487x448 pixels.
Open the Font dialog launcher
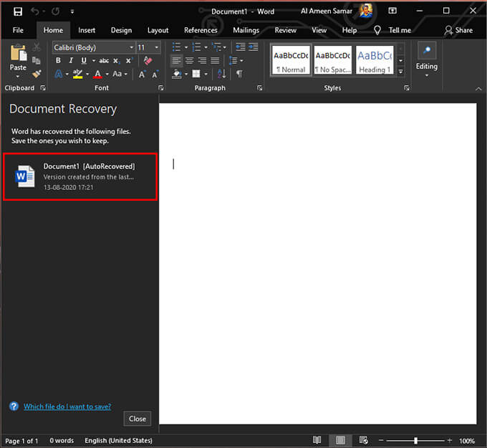coord(161,88)
